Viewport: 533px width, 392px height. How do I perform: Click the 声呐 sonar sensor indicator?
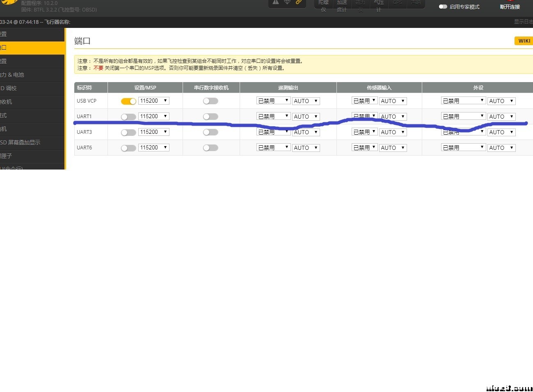pyautogui.click(x=416, y=3)
